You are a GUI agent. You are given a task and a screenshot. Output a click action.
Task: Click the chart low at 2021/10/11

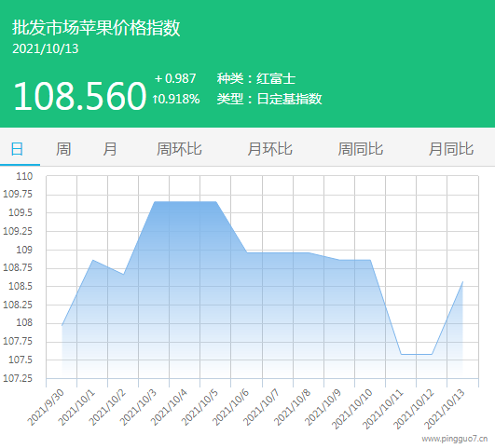401,354
